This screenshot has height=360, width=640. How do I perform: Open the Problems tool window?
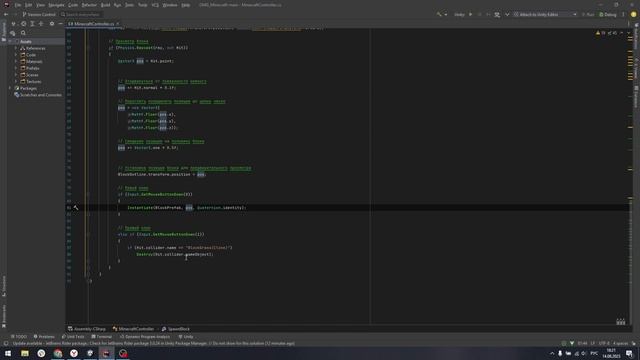[44, 337]
